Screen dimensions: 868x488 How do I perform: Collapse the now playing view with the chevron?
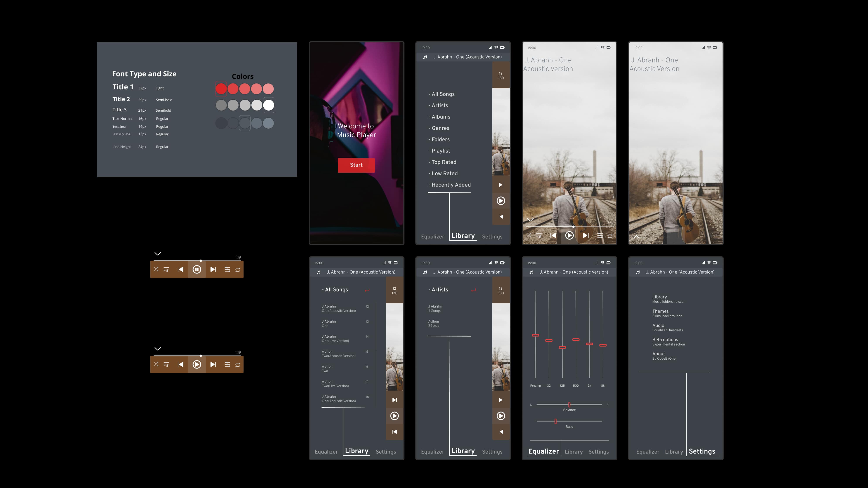[x=530, y=219]
